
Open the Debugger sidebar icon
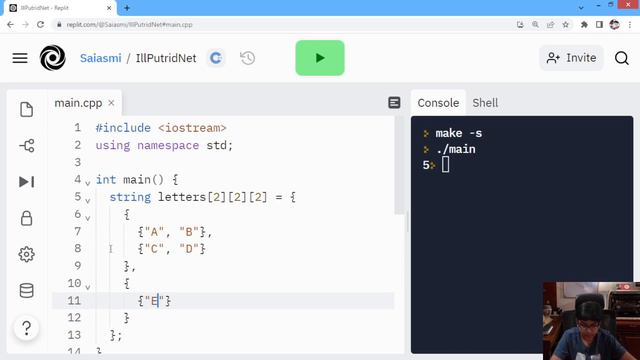[x=27, y=182]
